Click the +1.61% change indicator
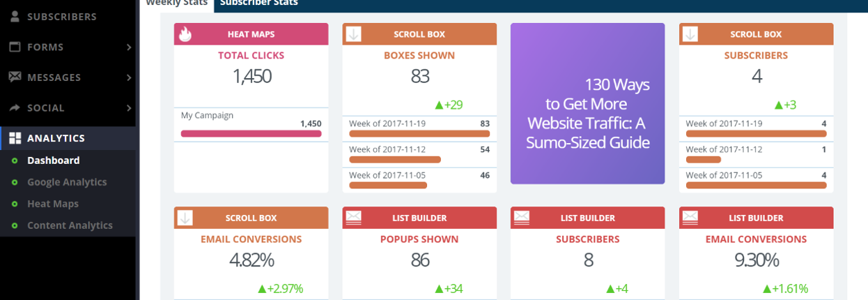868x300 pixels. click(x=785, y=289)
